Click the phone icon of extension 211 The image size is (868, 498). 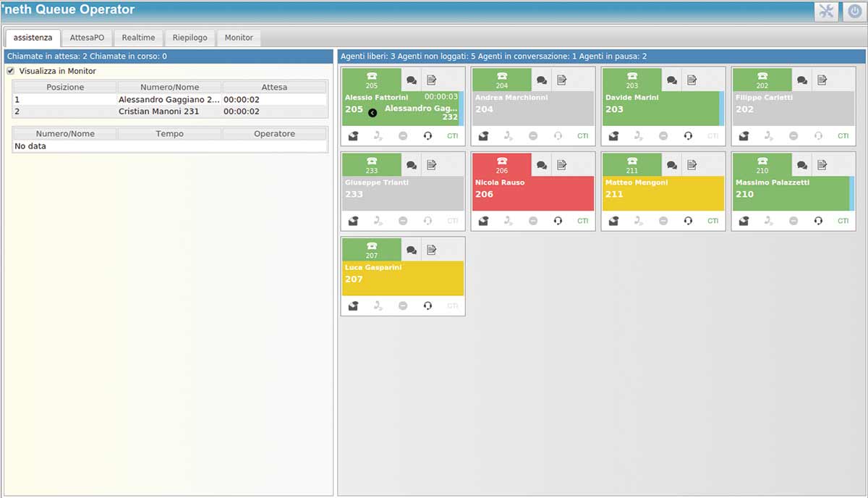pos(631,164)
